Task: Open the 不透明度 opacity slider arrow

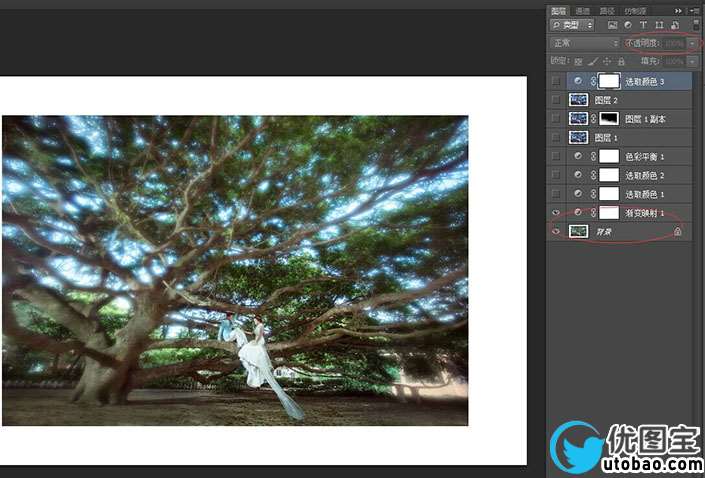Action: pyautogui.click(x=692, y=44)
